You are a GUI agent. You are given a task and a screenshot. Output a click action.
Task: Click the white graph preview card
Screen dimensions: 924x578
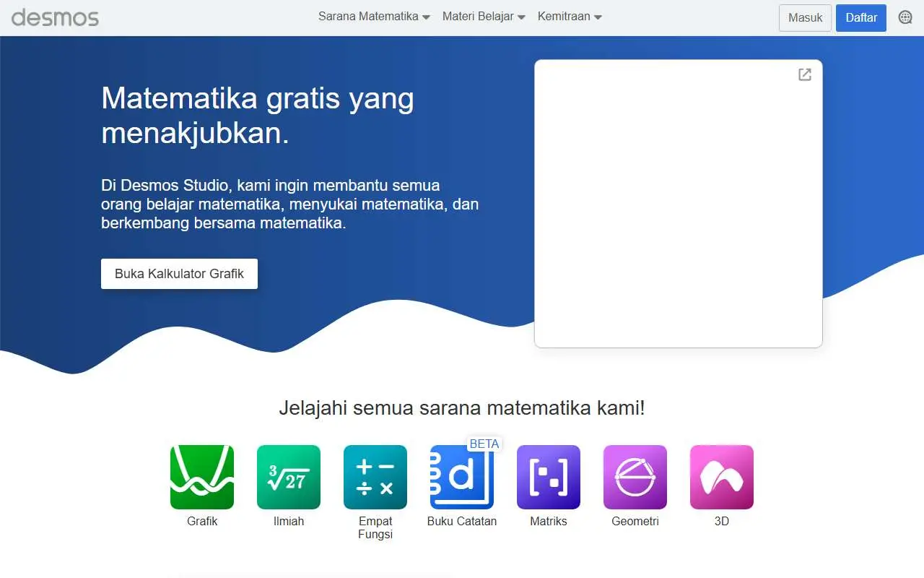[x=679, y=204]
